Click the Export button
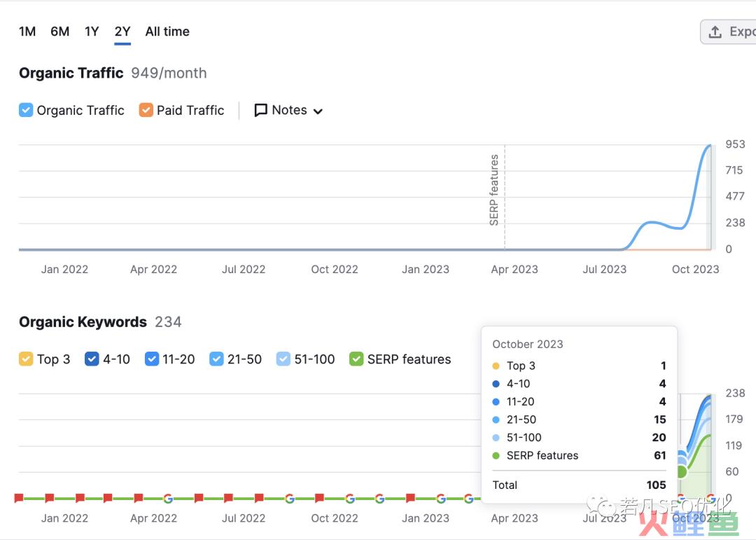The image size is (756, 540). 729,32
